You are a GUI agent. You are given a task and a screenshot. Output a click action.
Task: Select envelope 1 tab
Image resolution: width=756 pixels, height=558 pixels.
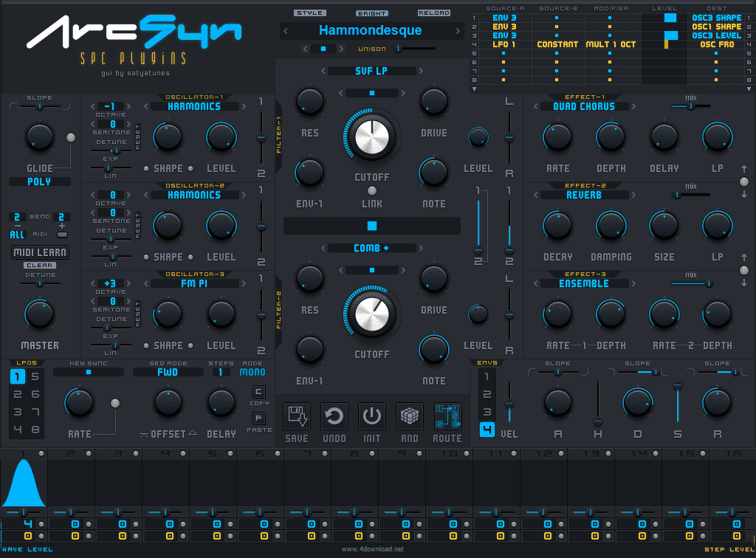[x=487, y=376]
